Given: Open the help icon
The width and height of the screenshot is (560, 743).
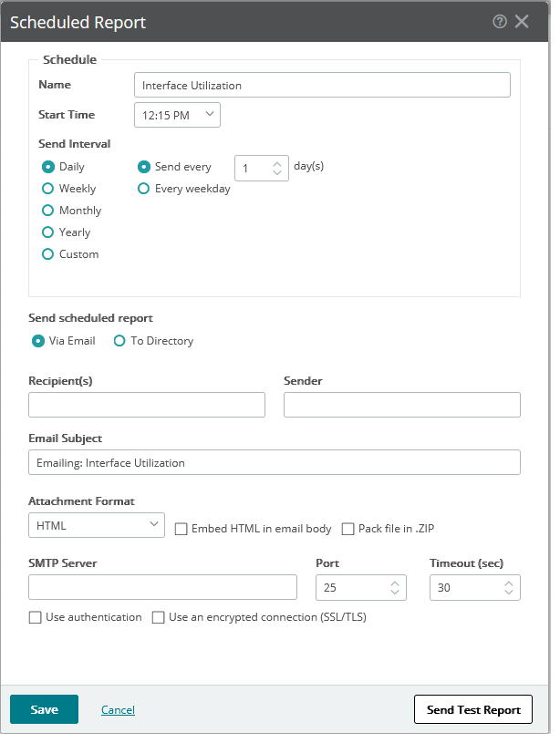Looking at the screenshot, I should tap(499, 21).
